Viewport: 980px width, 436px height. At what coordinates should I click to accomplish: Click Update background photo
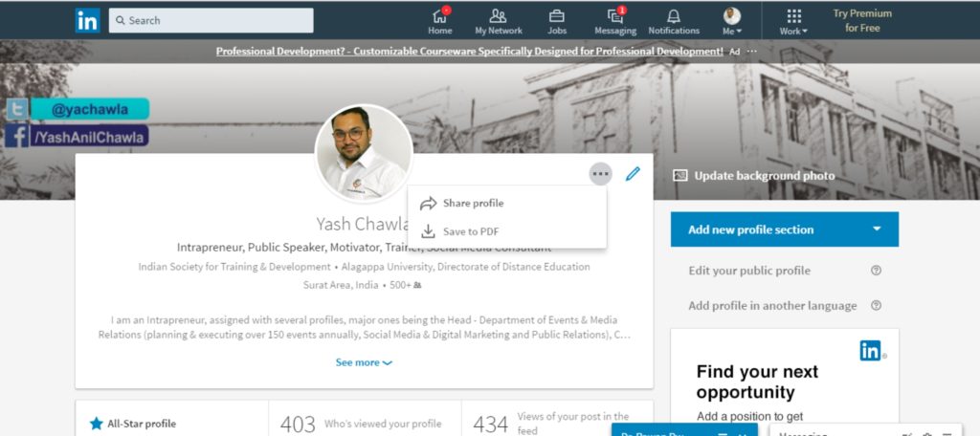(754, 176)
